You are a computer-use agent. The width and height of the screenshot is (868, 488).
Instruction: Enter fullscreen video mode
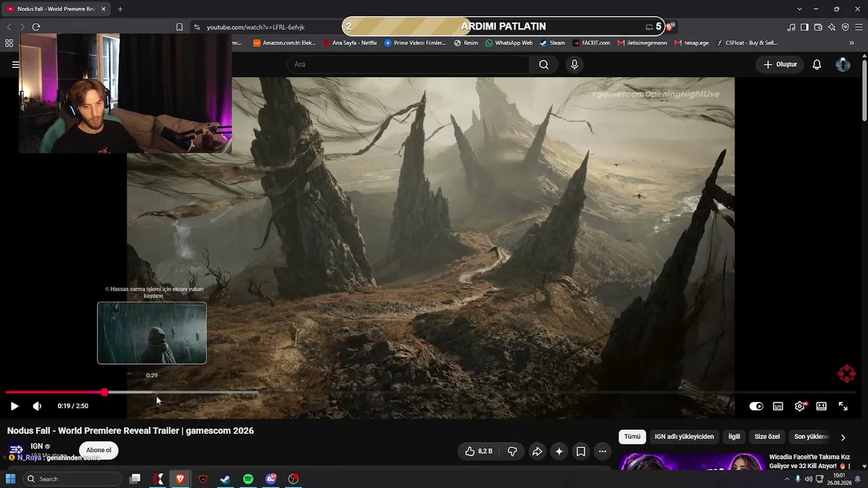[x=843, y=406]
